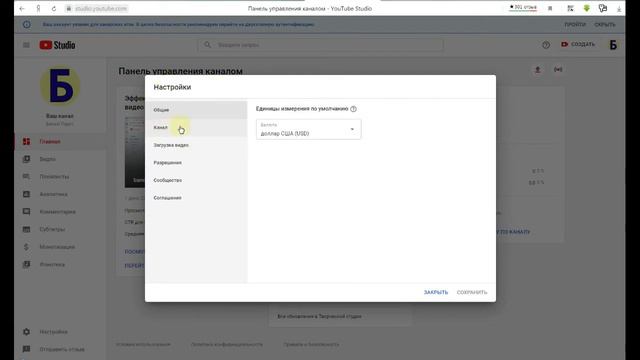This screenshot has height=360, width=640.
Task: Open the Соглашения settings tab
Action: [x=196, y=198]
